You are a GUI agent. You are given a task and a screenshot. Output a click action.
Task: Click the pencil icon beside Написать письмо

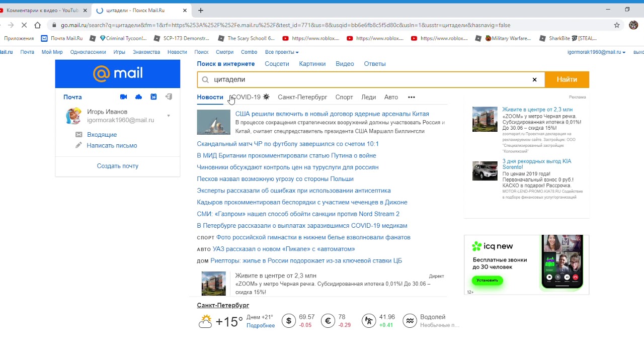tap(78, 145)
